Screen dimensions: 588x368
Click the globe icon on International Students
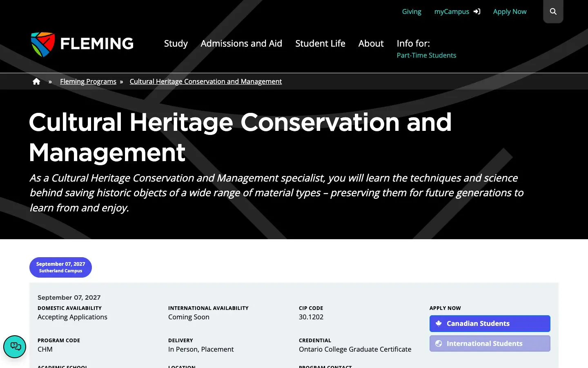[439, 343]
